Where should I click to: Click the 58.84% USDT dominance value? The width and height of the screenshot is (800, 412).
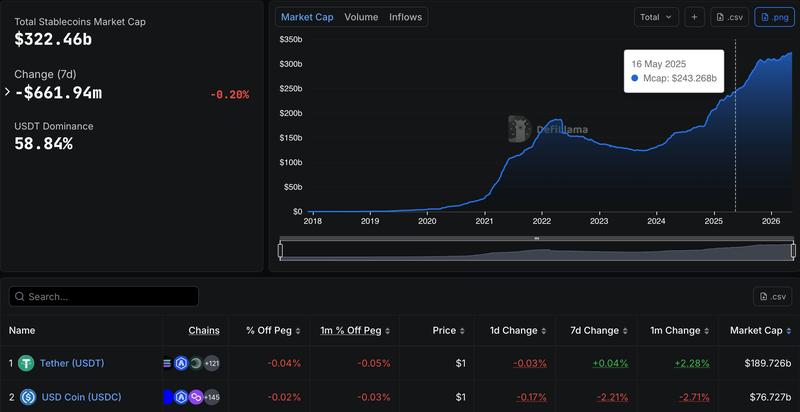tap(43, 144)
